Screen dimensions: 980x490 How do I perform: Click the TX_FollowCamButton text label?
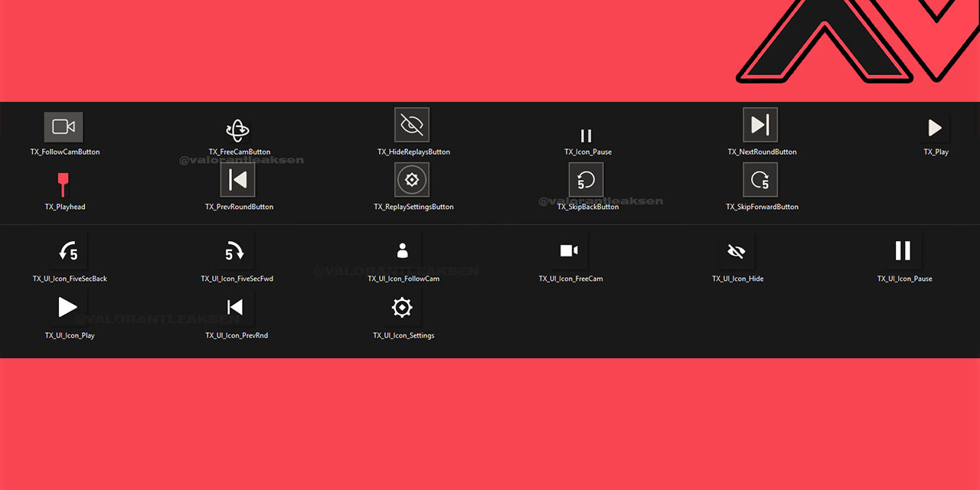65,152
